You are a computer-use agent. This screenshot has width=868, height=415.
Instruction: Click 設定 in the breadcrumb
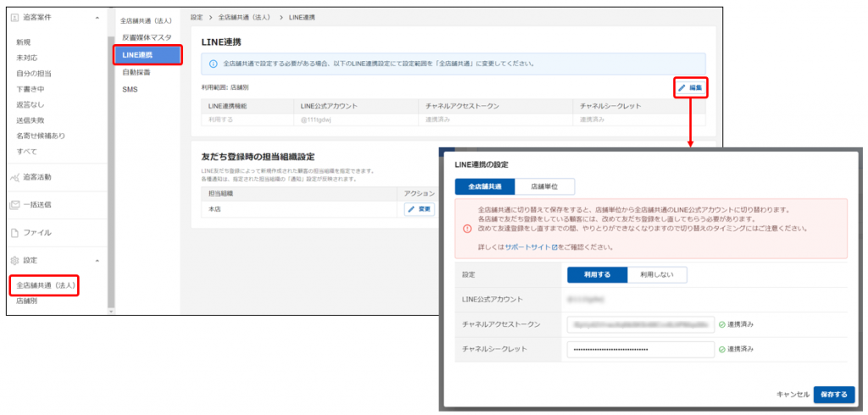[197, 18]
